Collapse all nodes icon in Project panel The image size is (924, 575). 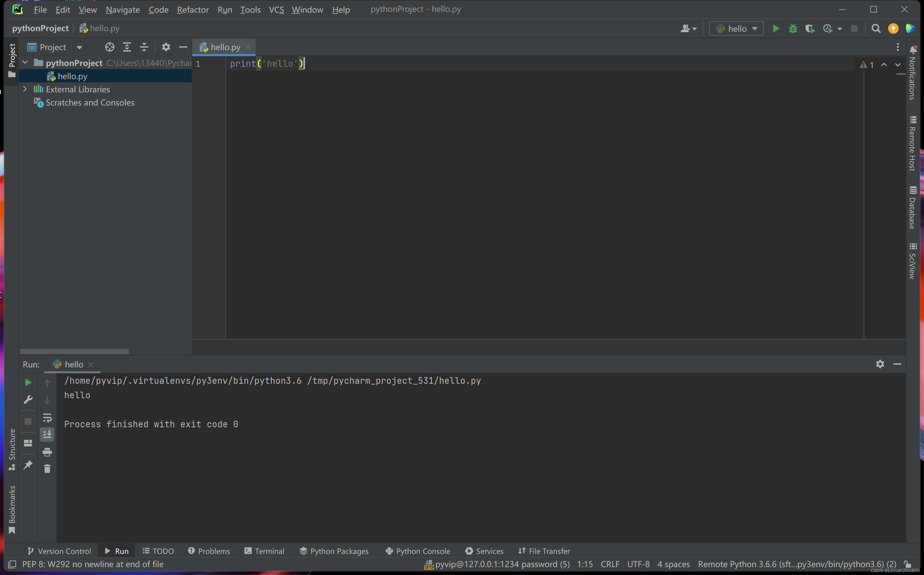click(144, 47)
